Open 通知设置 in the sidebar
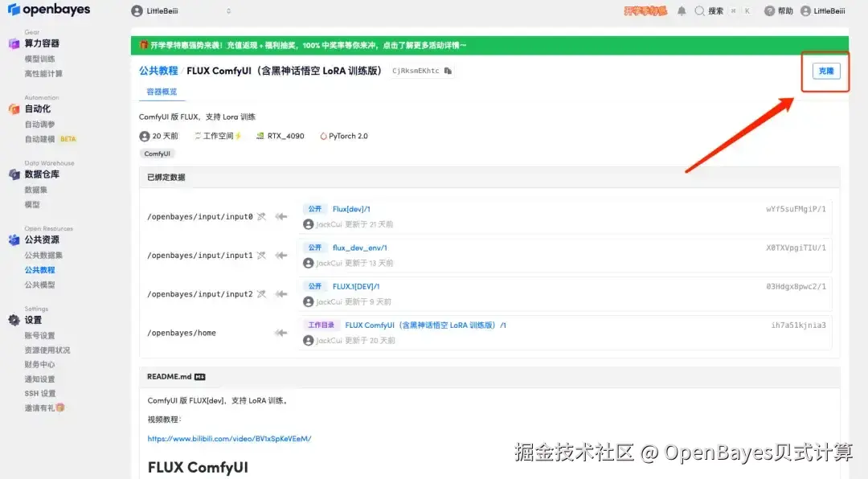Image resolution: width=868 pixels, height=479 pixels. (x=39, y=379)
